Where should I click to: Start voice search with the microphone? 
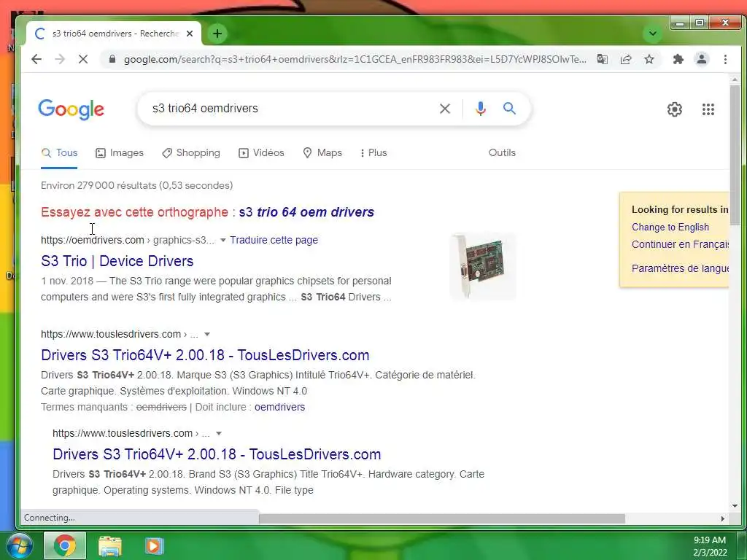480,109
